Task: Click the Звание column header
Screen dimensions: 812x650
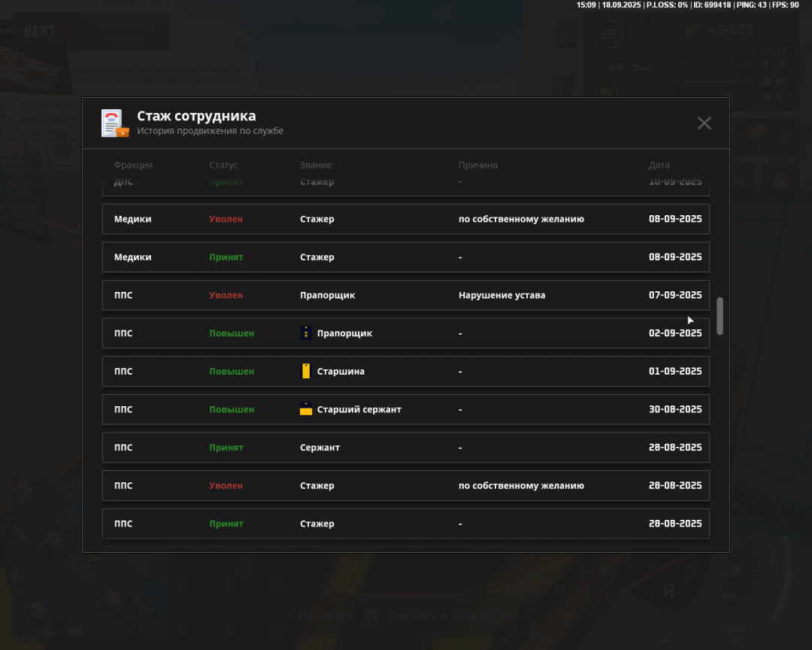Action: pyautogui.click(x=316, y=165)
